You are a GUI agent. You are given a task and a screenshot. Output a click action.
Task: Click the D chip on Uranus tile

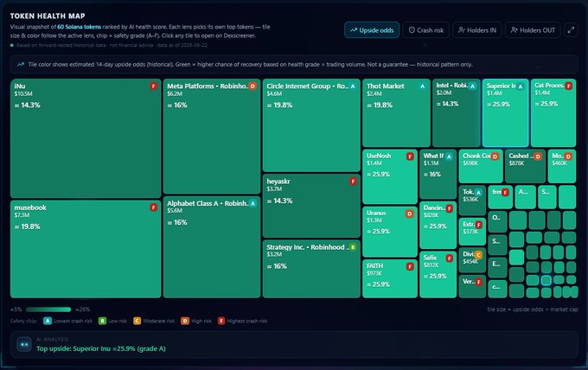point(410,214)
